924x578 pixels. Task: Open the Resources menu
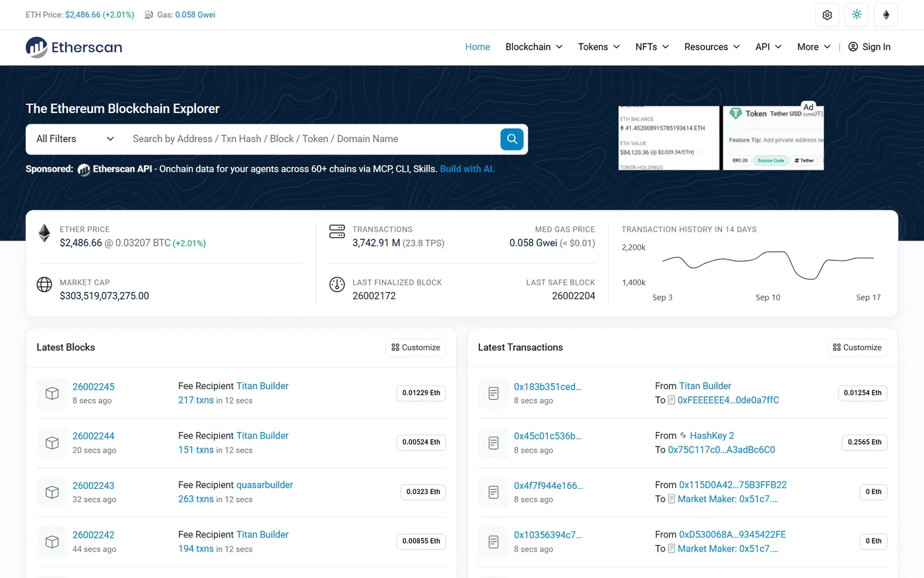tap(712, 47)
